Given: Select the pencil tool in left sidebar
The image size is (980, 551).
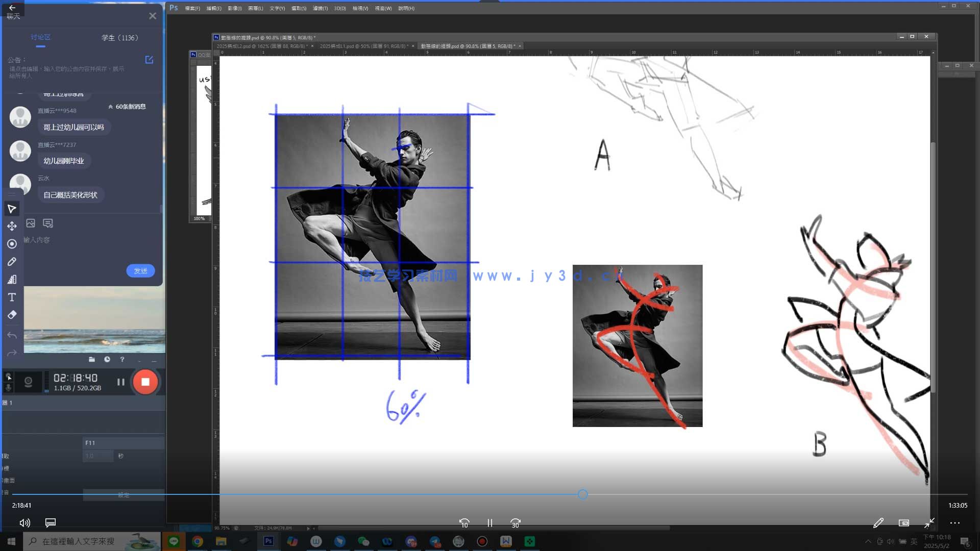Looking at the screenshot, I should [x=12, y=262].
